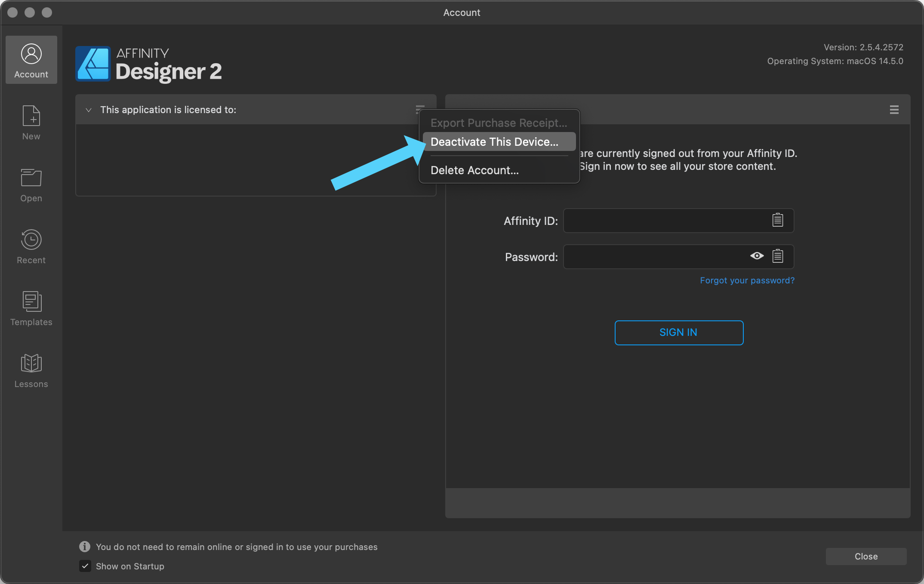Close the Account window with red button

[12, 12]
